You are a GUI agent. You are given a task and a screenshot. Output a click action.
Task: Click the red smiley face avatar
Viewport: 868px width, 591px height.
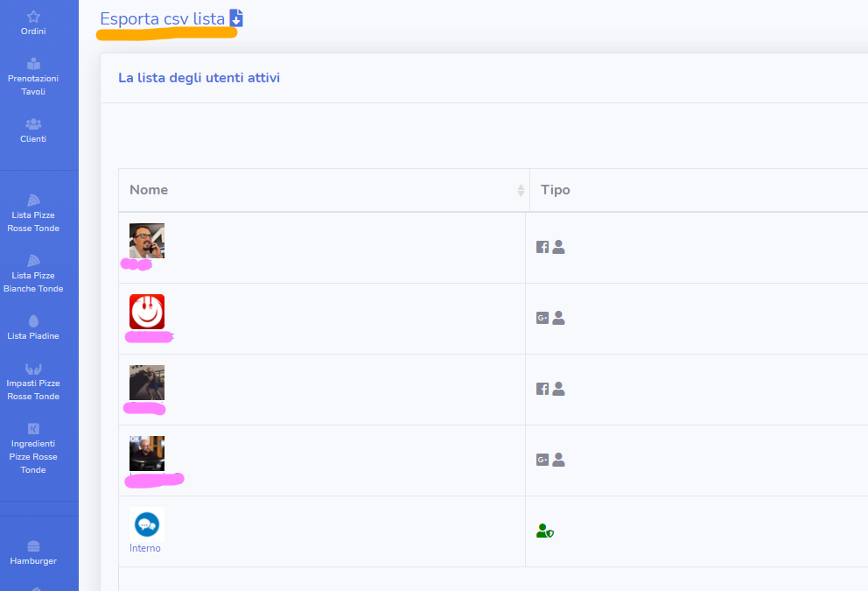(147, 311)
